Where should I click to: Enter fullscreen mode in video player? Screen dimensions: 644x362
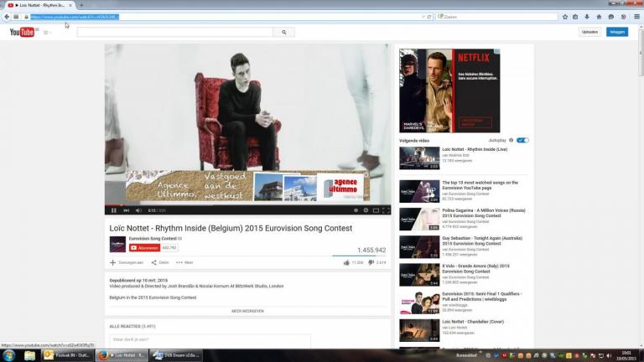[386, 210]
